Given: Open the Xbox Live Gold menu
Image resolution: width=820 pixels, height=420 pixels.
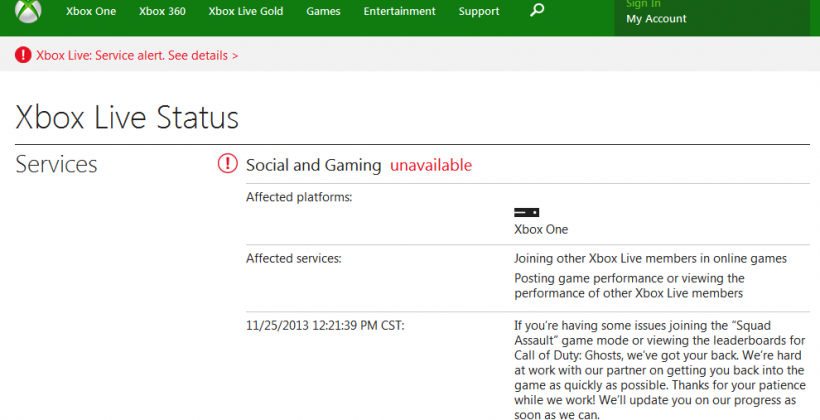Looking at the screenshot, I should [x=246, y=11].
